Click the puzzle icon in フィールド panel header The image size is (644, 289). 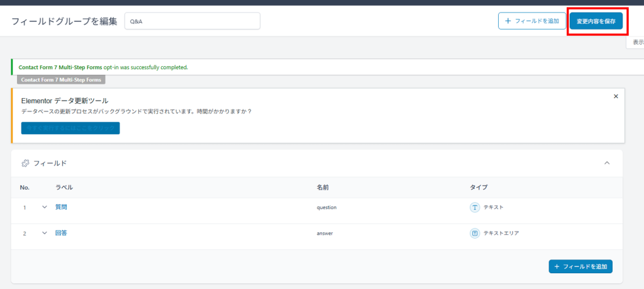coord(25,163)
